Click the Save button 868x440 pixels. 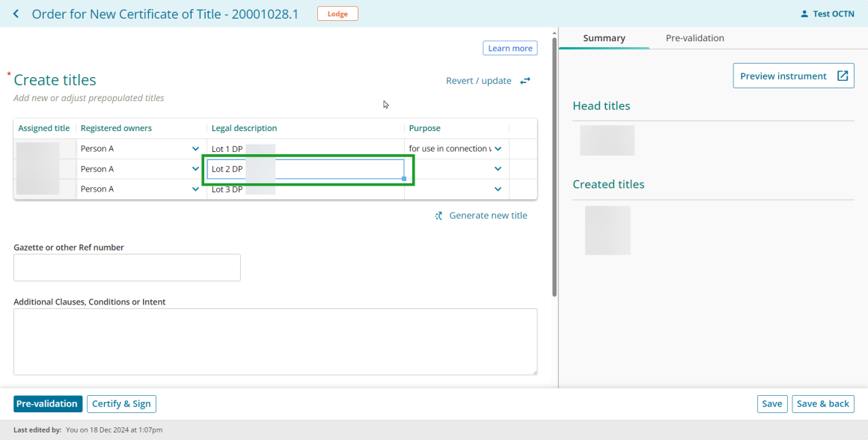772,404
